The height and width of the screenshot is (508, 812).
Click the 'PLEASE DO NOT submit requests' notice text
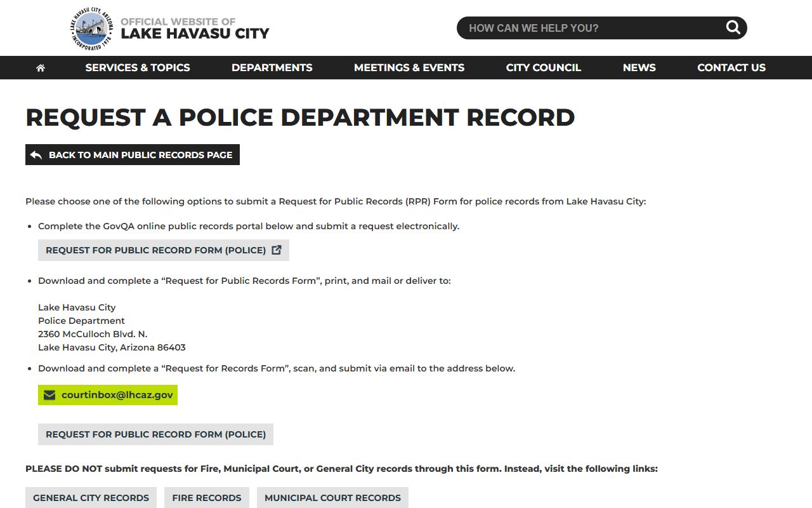[341, 469]
